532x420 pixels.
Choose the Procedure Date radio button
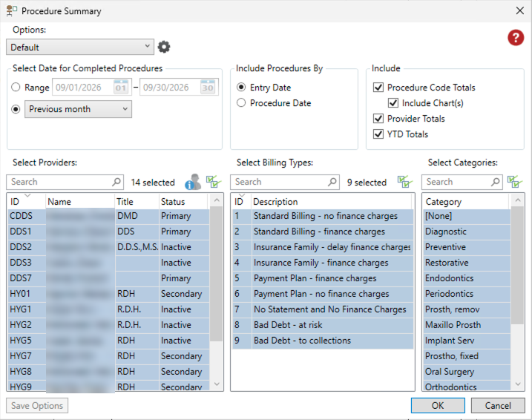click(x=241, y=103)
